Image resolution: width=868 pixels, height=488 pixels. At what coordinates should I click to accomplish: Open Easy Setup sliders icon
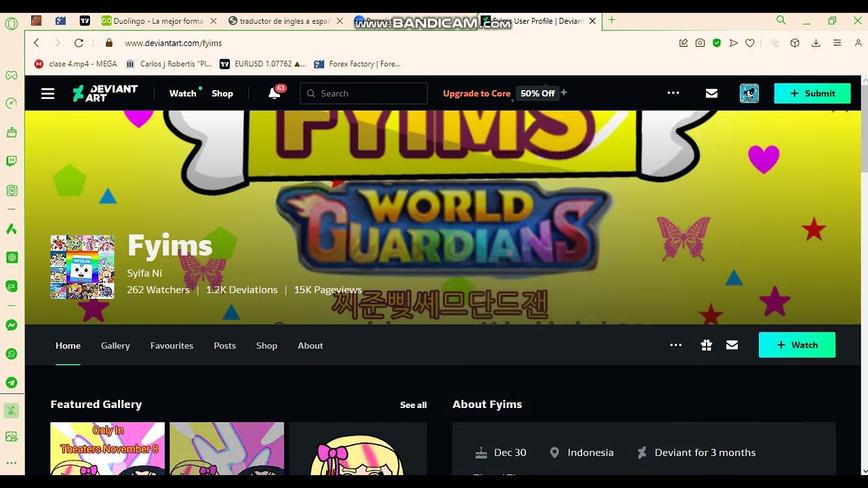click(837, 43)
